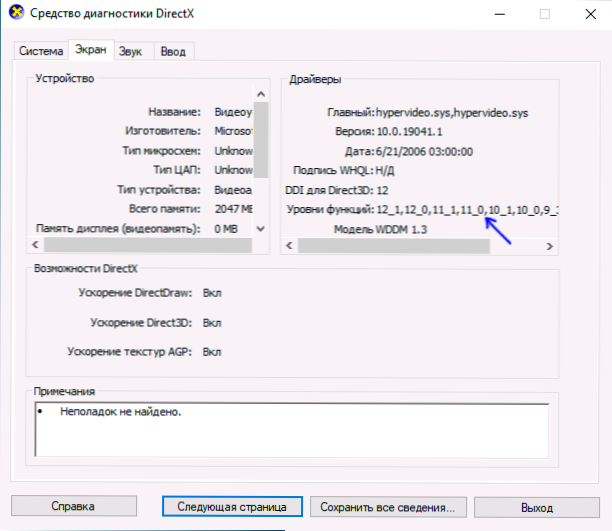
Task: Click the 'Название:' label
Action: [174, 112]
